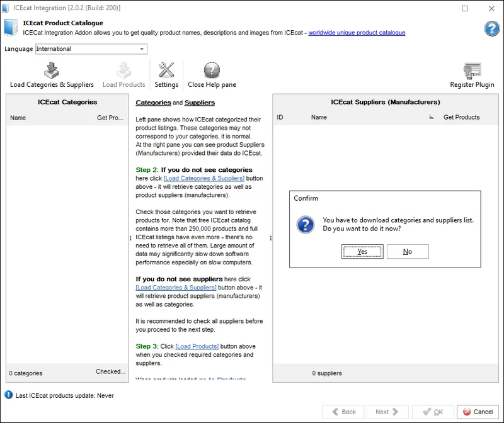Open worldwide unique product catalogue link

pyautogui.click(x=357, y=33)
